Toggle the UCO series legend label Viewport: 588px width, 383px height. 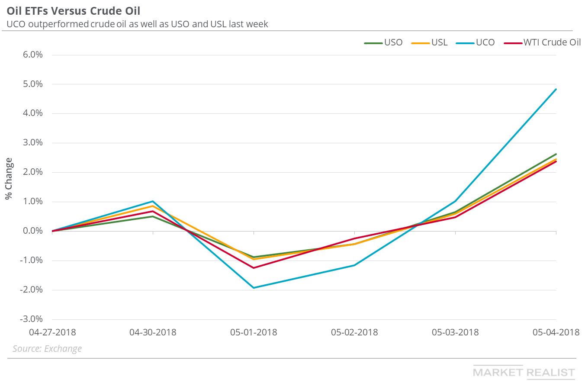point(485,42)
